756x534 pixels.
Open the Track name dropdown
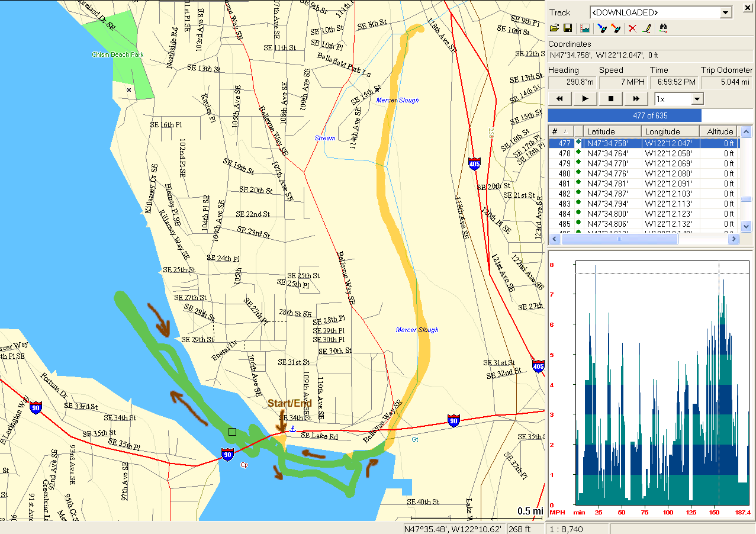[x=726, y=13]
